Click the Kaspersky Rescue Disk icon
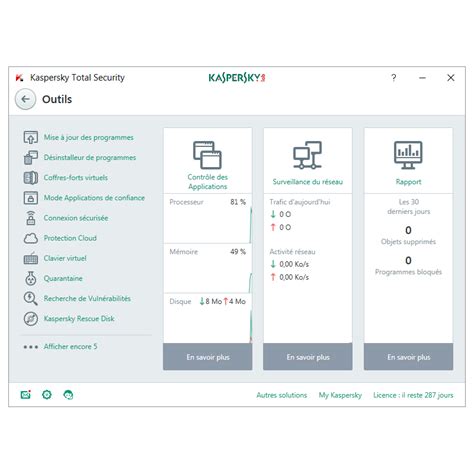Image resolution: width=474 pixels, height=474 pixels. tap(31, 319)
